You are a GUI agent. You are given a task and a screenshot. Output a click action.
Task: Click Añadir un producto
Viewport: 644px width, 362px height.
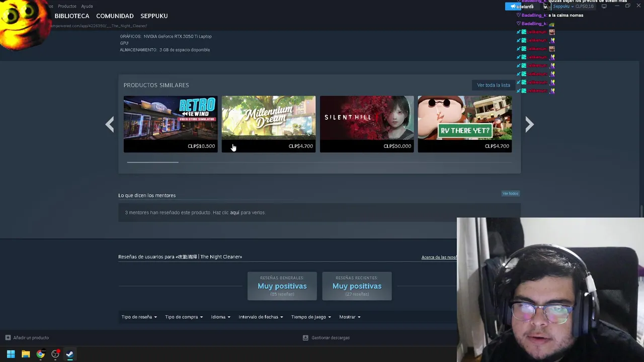[x=31, y=338]
